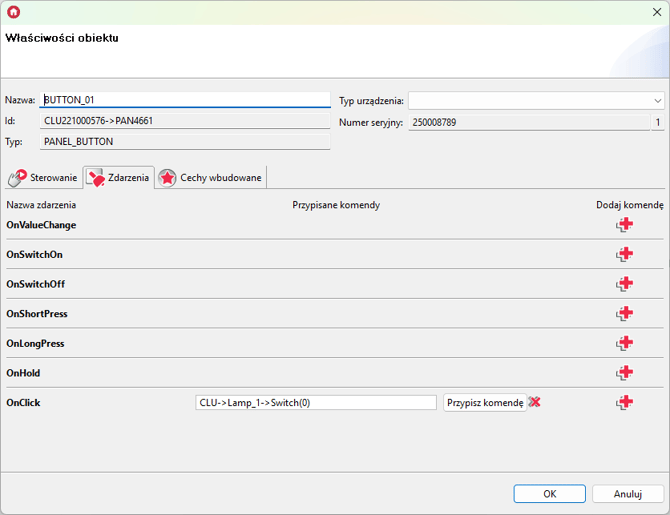Add command to OnValueChange event
This screenshot has height=515, width=670.
click(x=625, y=225)
